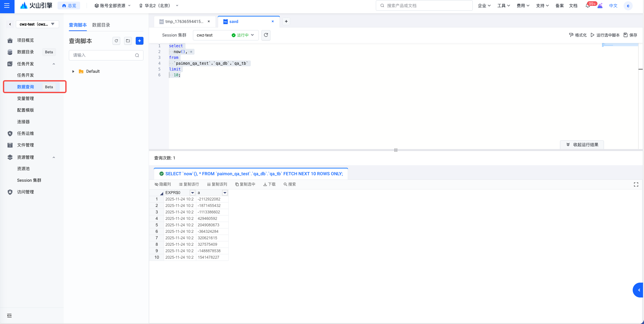644x324 pixels.
Task: Click the refresh icon next to query scripts
Action: (116, 41)
